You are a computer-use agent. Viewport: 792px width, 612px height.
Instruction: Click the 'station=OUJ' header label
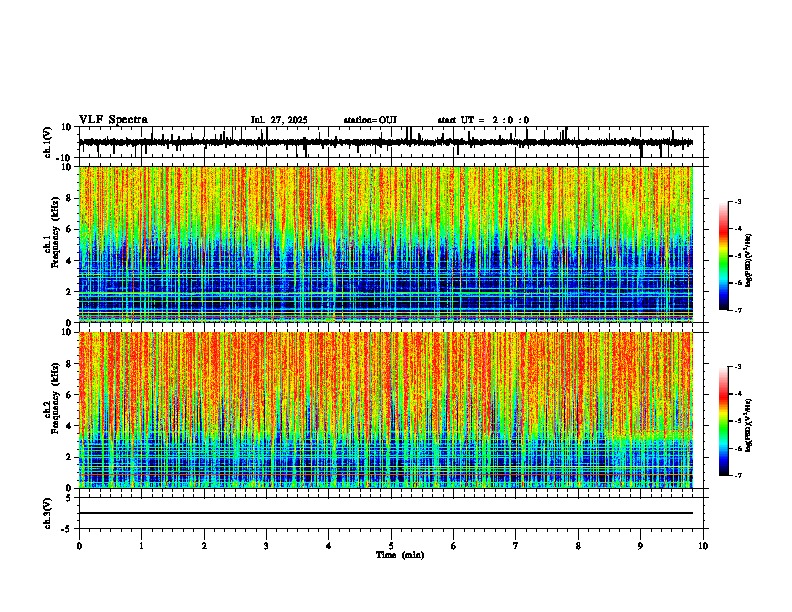[x=370, y=120]
